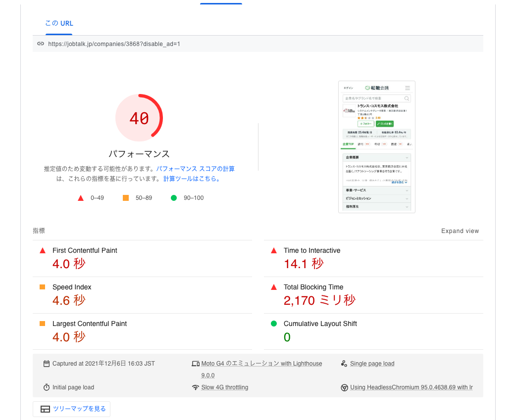
Task: Click the performance score 40 gauge
Action: (x=139, y=118)
